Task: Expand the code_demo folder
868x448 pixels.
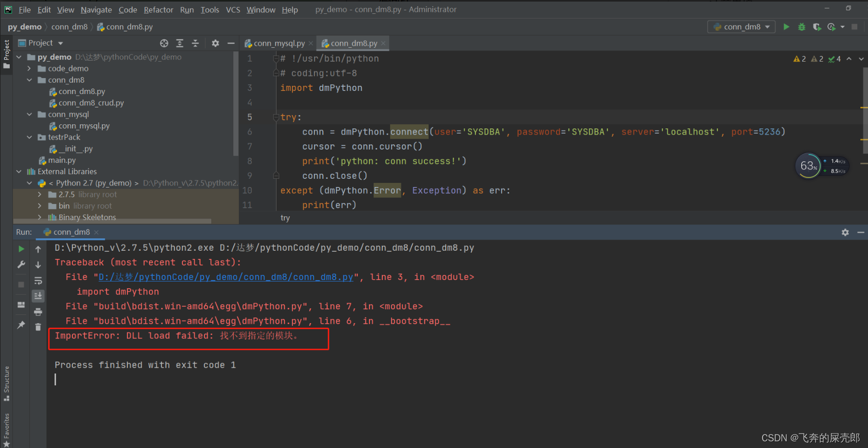Action: coord(29,68)
